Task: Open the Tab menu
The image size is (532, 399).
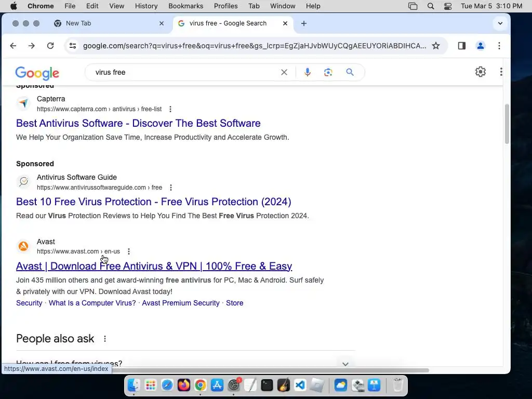Action: [254, 6]
